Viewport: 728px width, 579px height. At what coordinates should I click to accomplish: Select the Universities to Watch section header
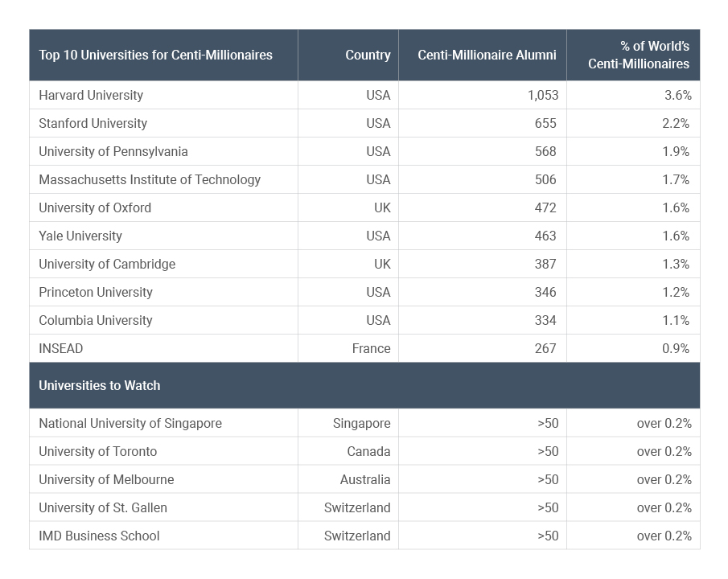point(100,385)
